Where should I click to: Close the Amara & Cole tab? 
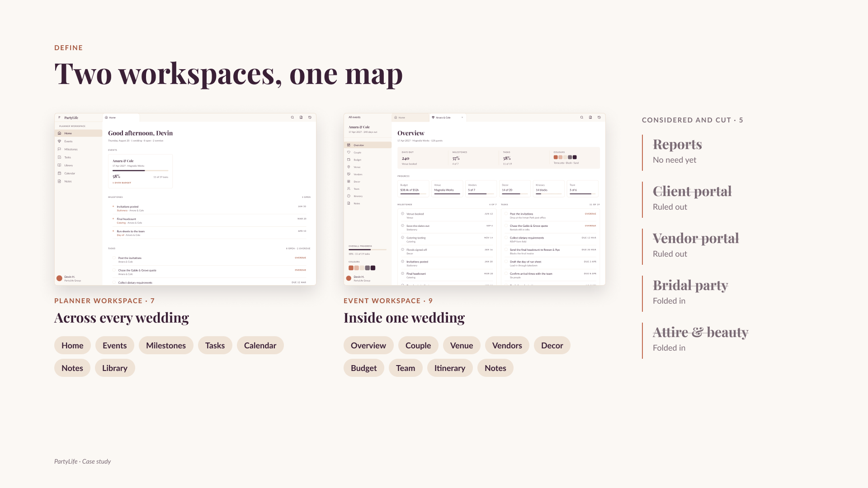pos(462,117)
